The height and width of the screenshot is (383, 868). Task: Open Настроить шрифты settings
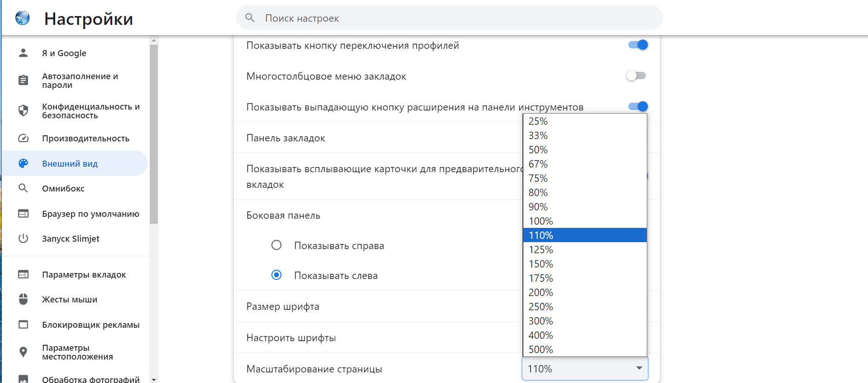291,337
